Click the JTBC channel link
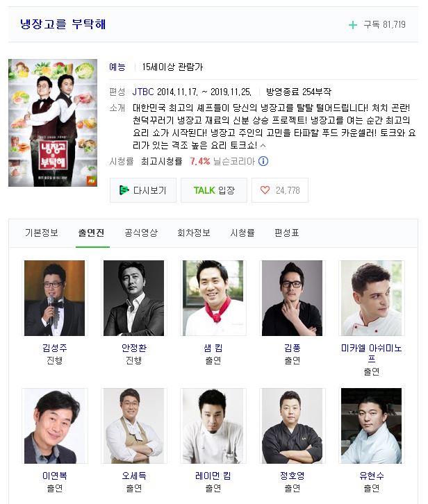428x504 pixels. point(143,92)
